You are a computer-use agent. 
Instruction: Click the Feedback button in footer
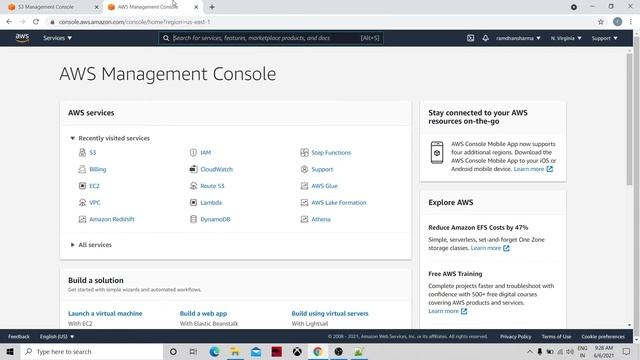[x=19, y=337]
